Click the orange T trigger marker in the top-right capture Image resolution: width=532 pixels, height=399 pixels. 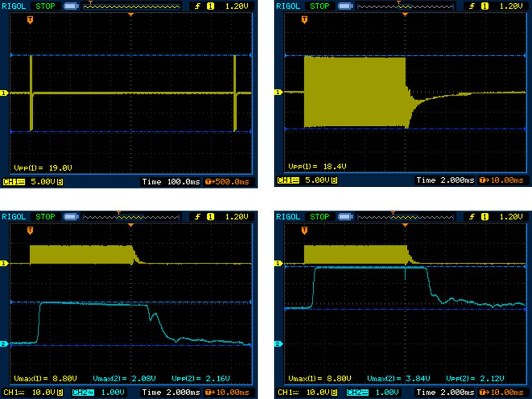point(304,20)
